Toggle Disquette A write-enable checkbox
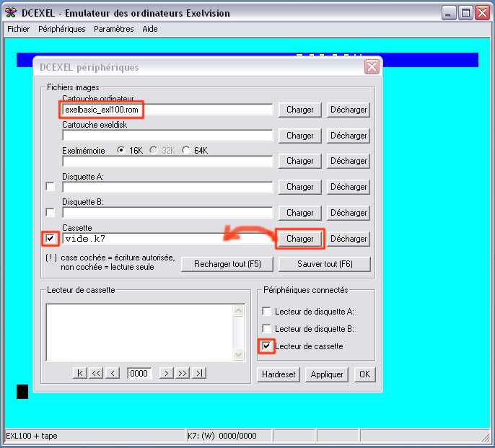 pyautogui.click(x=51, y=186)
